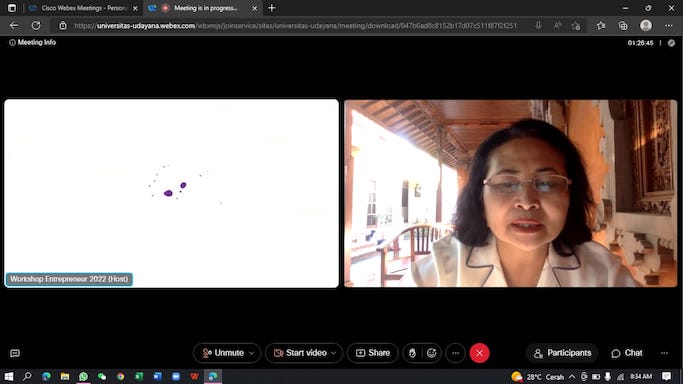
Task: Open Zoom from the taskbar
Action: click(176, 376)
